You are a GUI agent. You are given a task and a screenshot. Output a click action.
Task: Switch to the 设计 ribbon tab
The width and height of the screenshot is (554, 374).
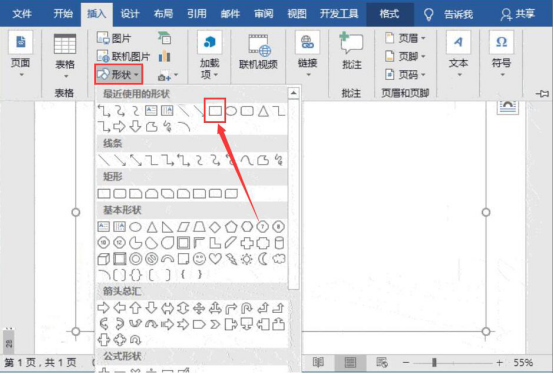(130, 14)
